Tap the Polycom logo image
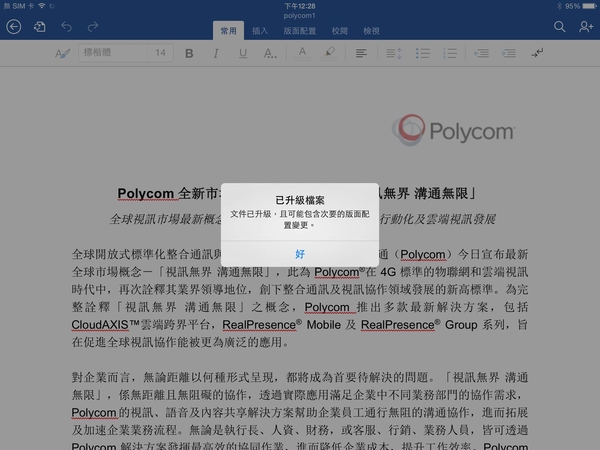The width and height of the screenshot is (600, 450). [x=453, y=130]
